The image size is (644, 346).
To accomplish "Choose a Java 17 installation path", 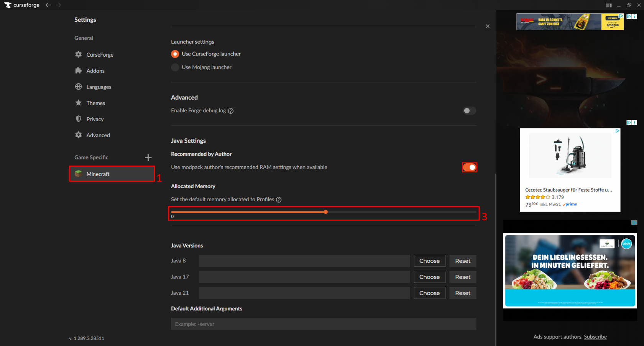I will [429, 277].
